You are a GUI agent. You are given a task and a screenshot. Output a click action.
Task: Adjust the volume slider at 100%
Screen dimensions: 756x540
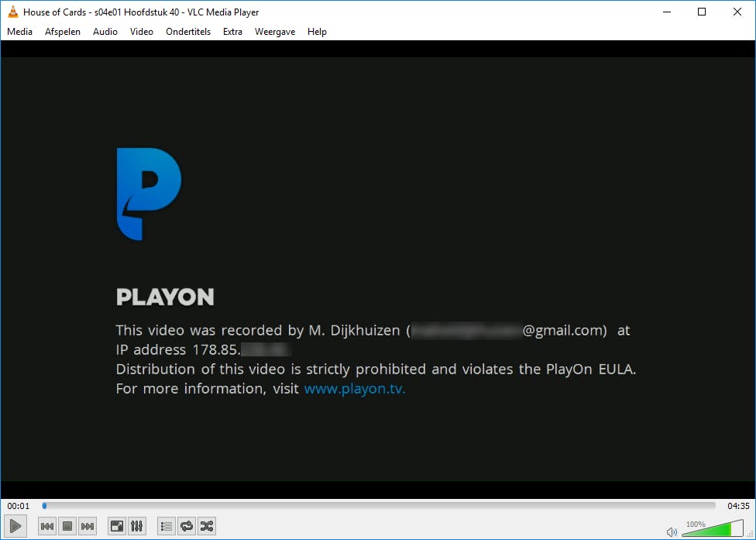[x=713, y=528]
